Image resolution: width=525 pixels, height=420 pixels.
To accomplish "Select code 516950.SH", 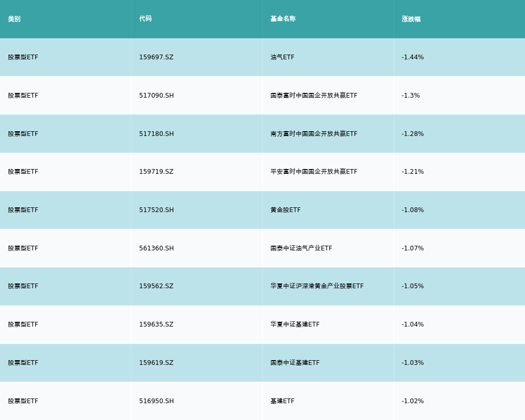I will 156,401.
